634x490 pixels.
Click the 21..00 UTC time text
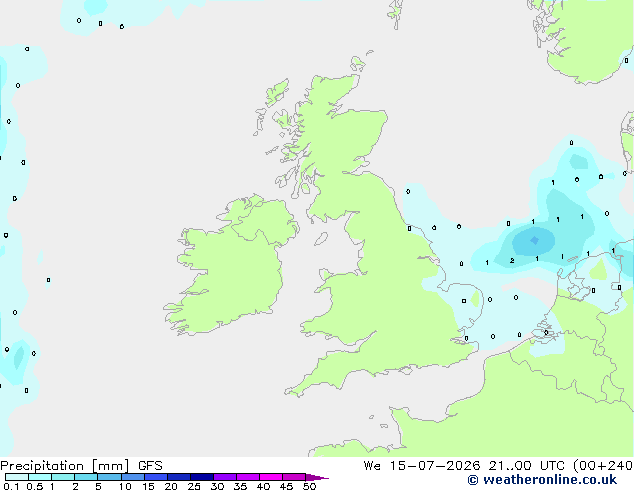[x=526, y=466]
